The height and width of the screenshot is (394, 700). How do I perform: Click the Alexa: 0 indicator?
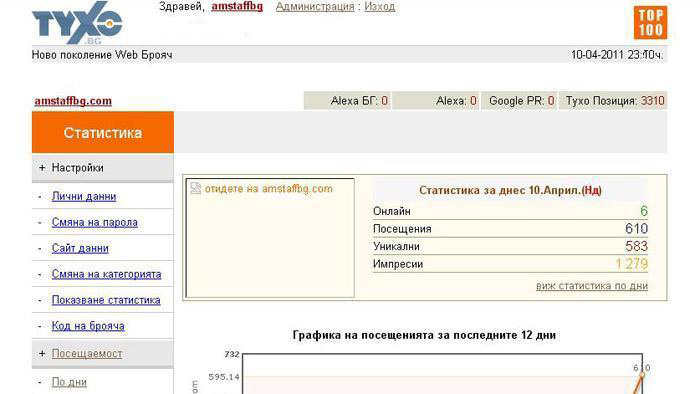436,101
